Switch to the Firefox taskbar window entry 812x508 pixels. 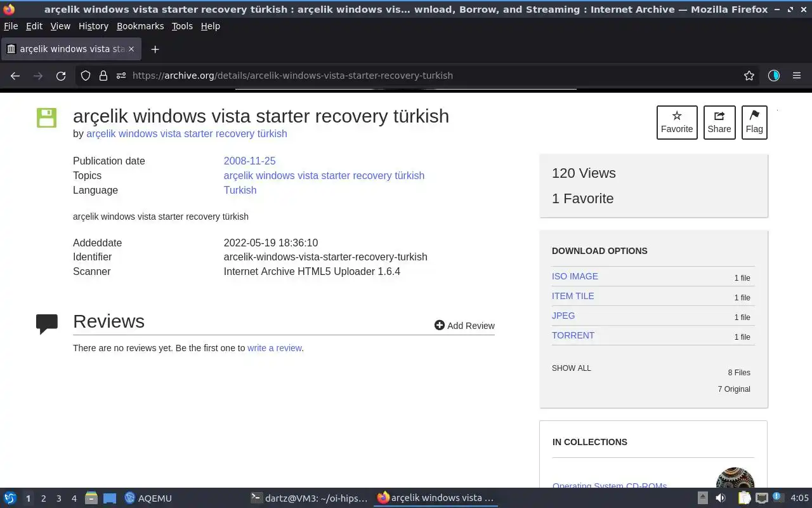[x=435, y=498]
